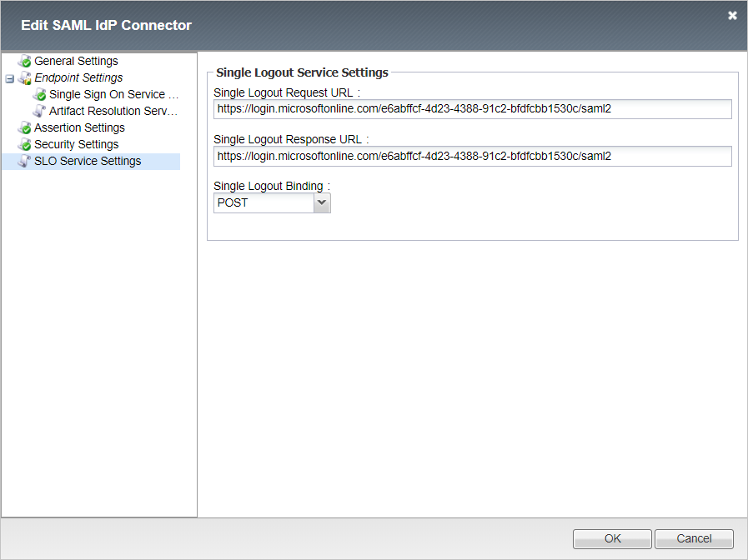Click the Edit SAML IdP Connector title
The image size is (748, 560).
click(107, 25)
